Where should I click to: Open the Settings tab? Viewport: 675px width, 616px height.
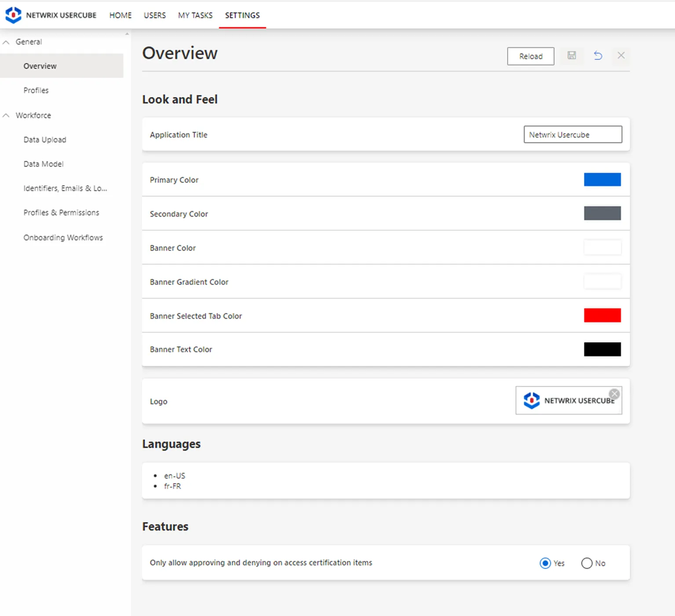coord(242,15)
